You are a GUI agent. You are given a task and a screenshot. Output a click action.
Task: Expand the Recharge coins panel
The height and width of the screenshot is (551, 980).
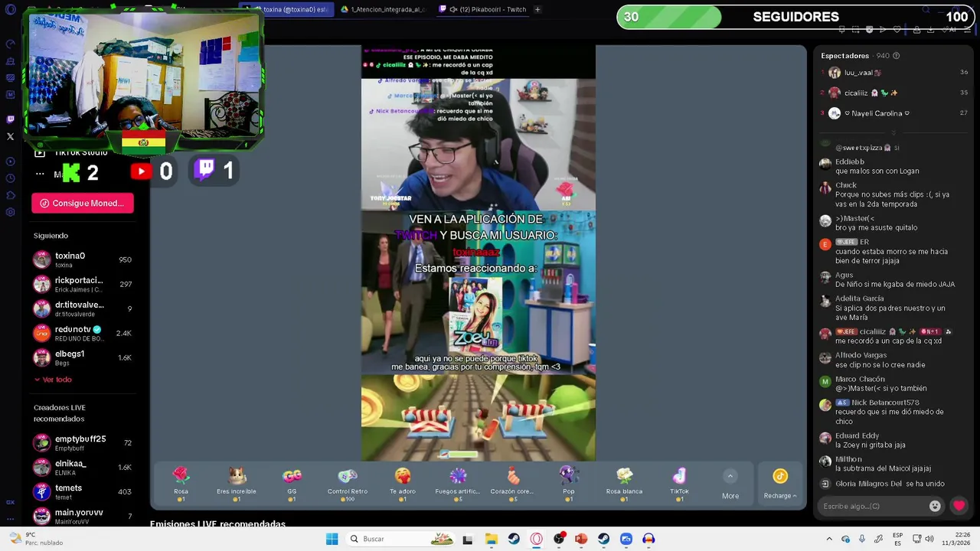(x=780, y=485)
